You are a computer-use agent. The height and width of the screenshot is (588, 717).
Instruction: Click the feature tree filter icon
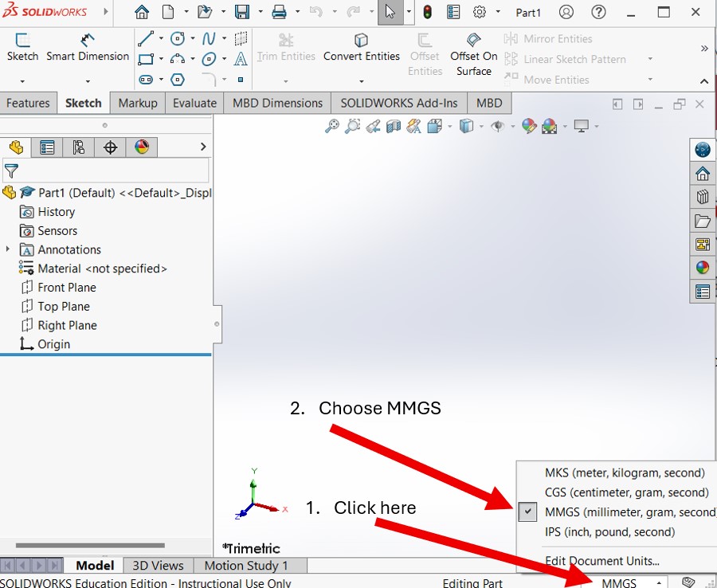(x=11, y=171)
